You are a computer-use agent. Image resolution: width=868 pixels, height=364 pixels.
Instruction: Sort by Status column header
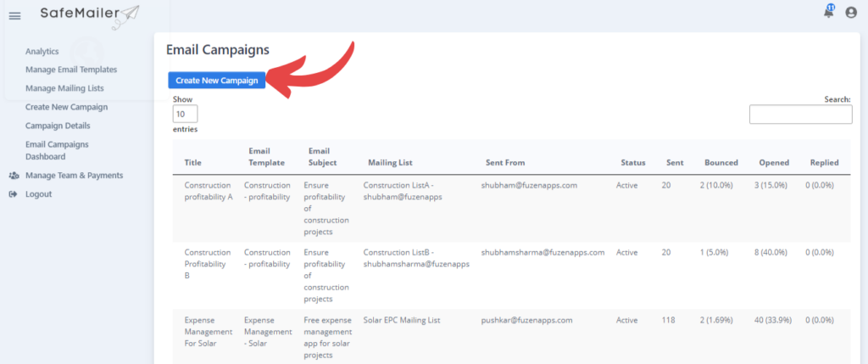(x=633, y=163)
